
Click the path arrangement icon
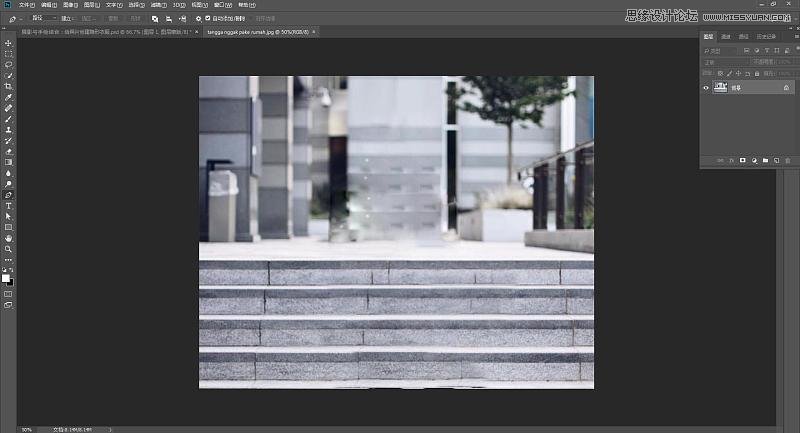182,18
